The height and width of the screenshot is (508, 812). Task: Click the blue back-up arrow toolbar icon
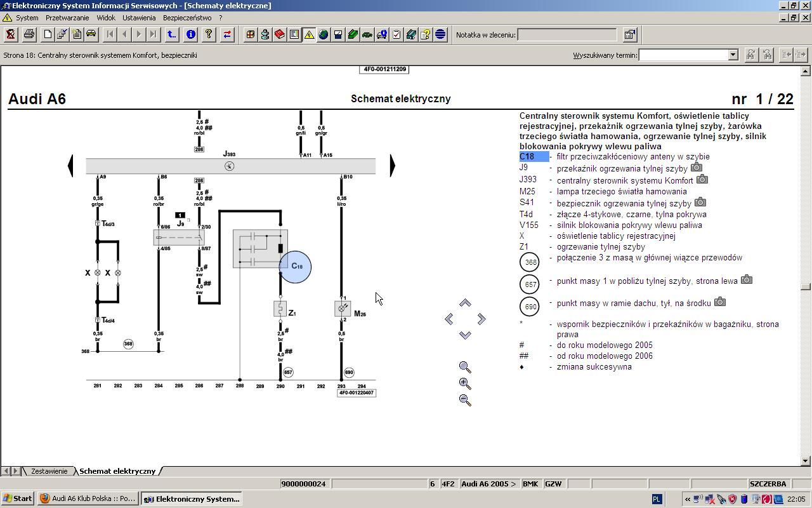click(x=171, y=34)
